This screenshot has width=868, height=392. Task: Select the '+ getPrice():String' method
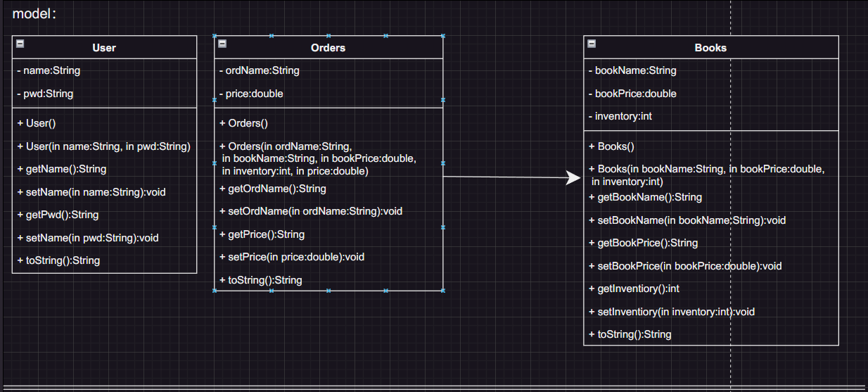(x=262, y=234)
